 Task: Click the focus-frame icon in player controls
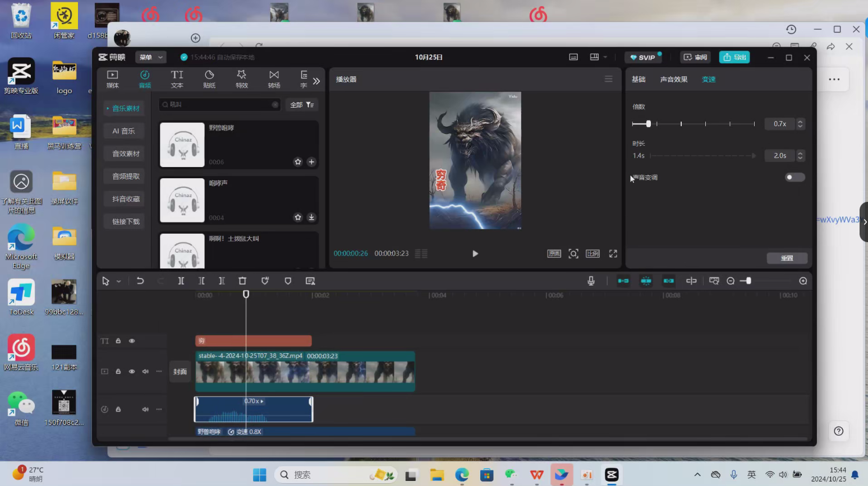[x=573, y=254]
